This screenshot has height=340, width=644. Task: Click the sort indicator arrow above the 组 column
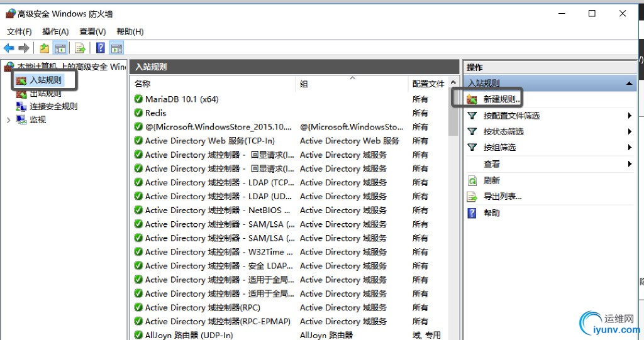352,77
